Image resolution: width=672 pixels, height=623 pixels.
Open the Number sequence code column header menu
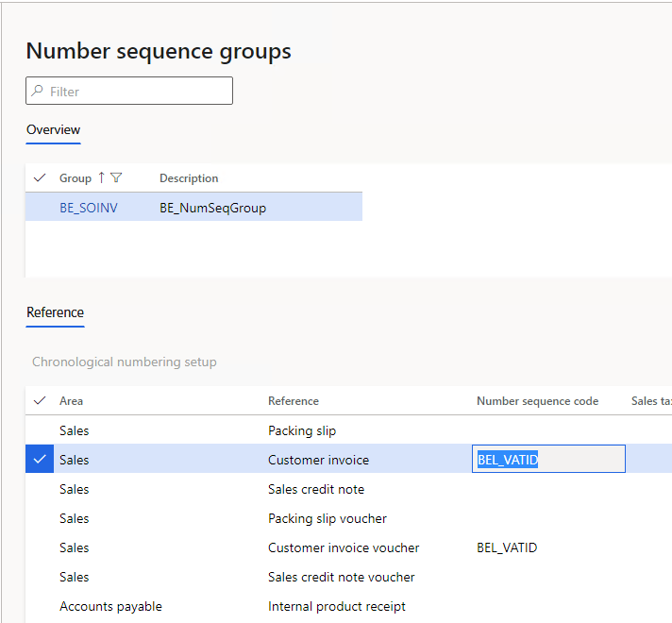coord(537,400)
